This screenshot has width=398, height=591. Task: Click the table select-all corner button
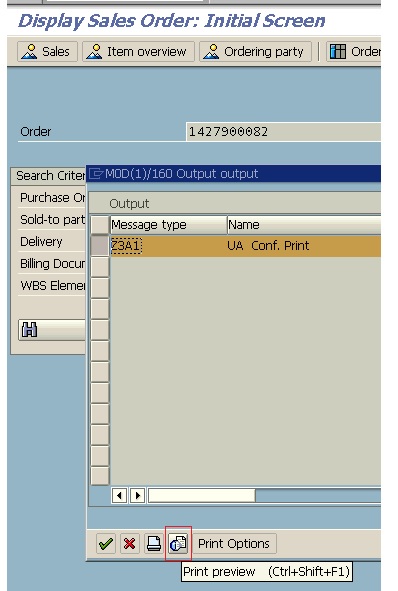100,225
